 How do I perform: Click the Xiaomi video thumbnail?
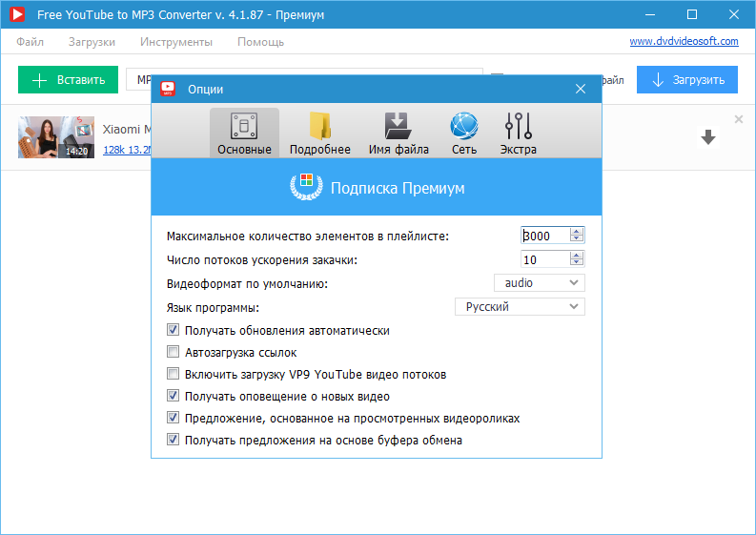coord(56,137)
